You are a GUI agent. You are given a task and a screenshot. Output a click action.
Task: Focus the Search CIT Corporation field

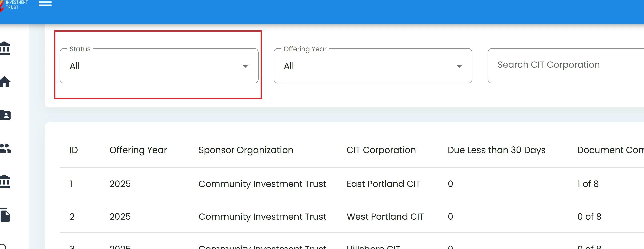point(563,65)
